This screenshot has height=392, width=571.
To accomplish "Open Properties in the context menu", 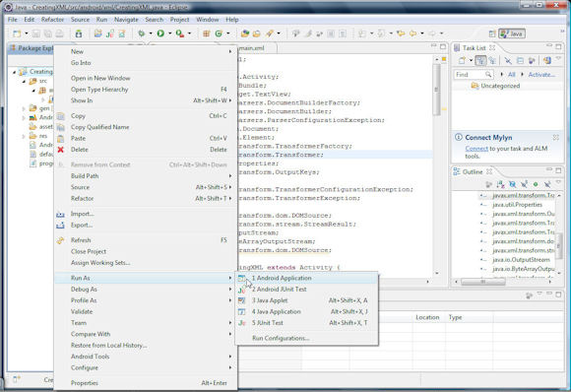I will coord(146,383).
